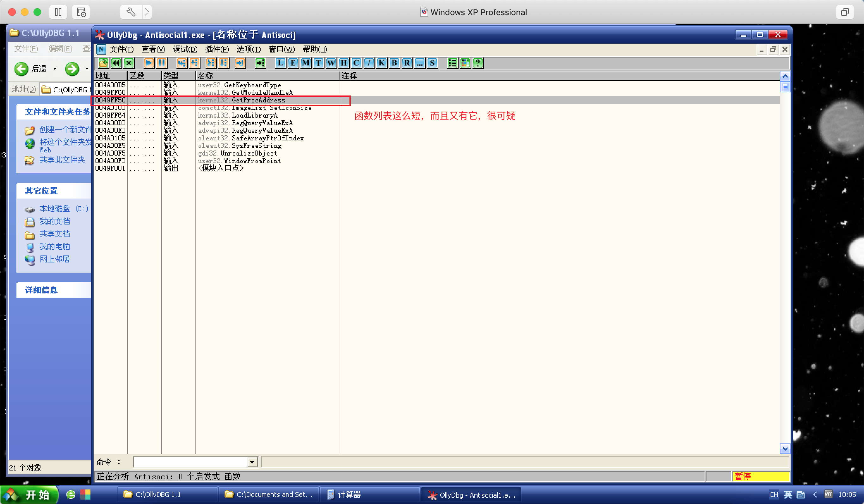The height and width of the screenshot is (504, 864).
Task: Open the Forward button history dropdown
Action: pos(87,69)
